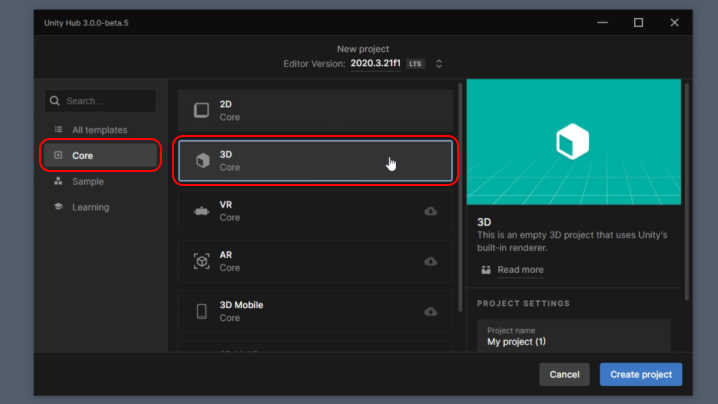This screenshot has height=404, width=718.
Task: Open the Editor Version selector arrows
Action: click(x=439, y=64)
